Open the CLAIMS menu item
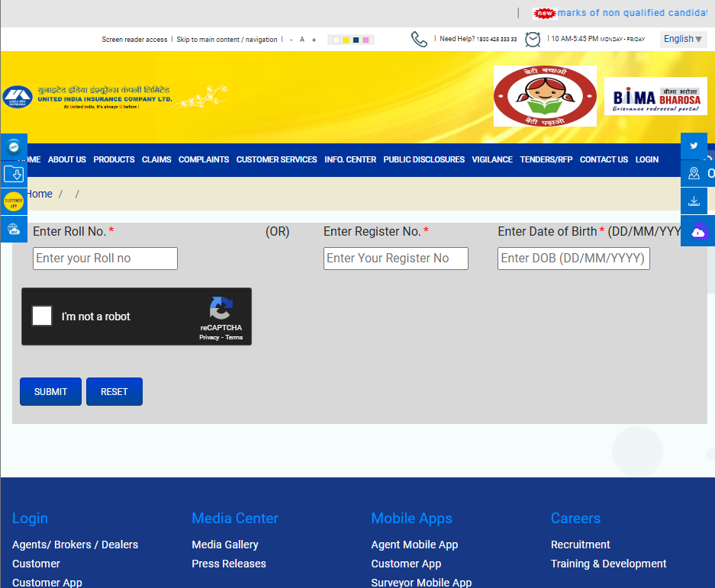Viewport: 715px width, 588px height. (156, 159)
